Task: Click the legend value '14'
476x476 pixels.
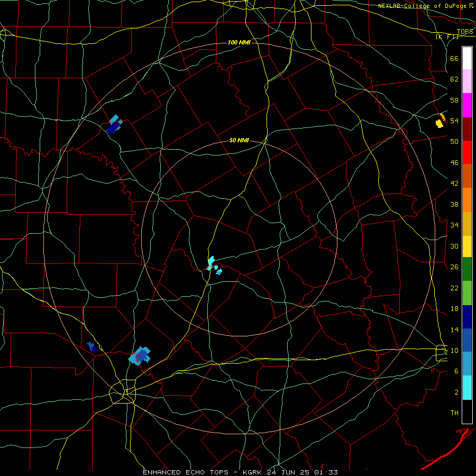Action: pyautogui.click(x=454, y=329)
